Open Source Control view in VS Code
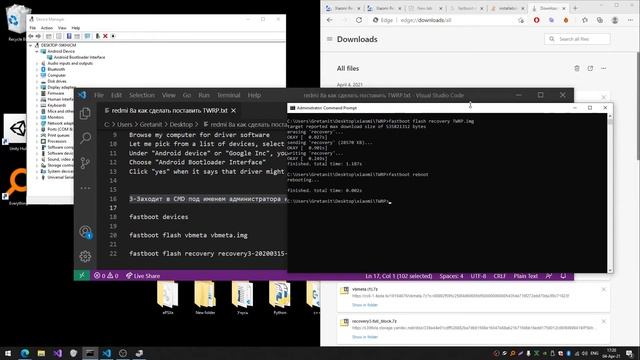Image resolution: width=640 pixels, height=360 pixels. [85, 163]
